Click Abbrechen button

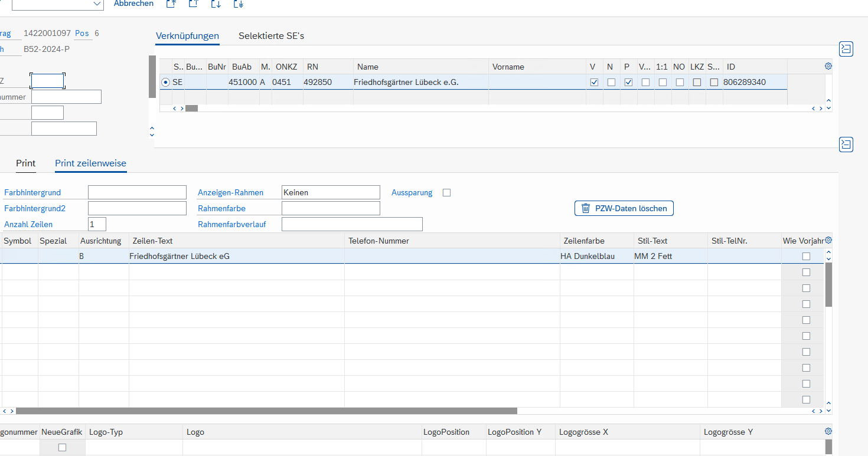[133, 4]
